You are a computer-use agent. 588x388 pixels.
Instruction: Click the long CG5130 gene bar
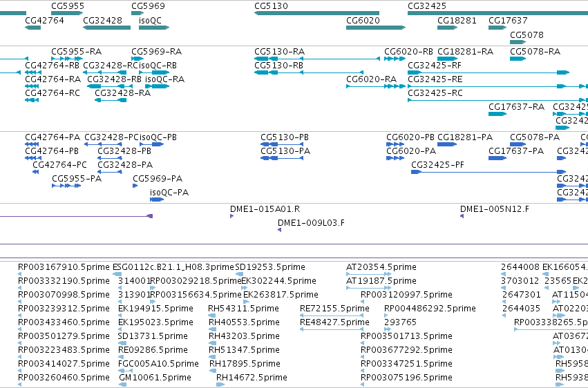[x=316, y=13]
